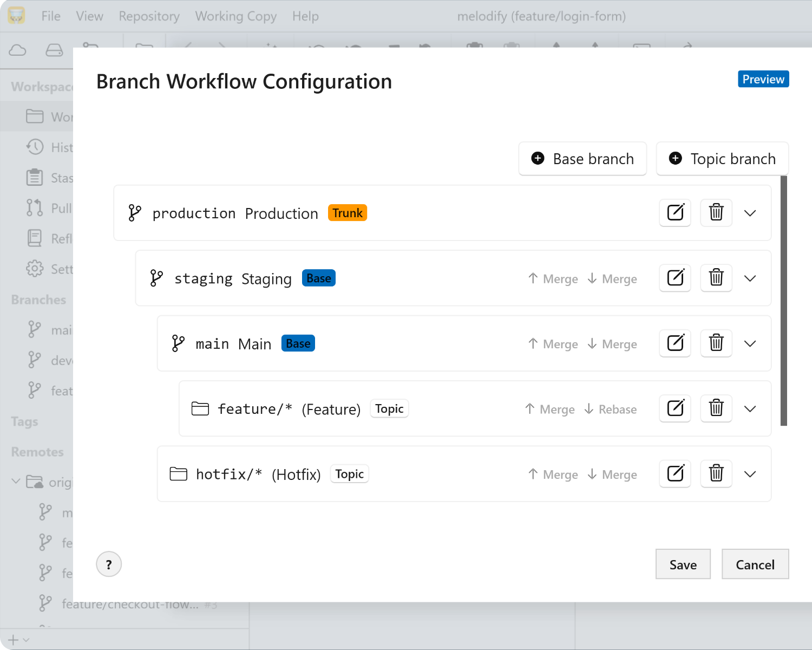The width and height of the screenshot is (812, 650).
Task: Open Stashes clipboard item in sidebar
Action: 49,178
